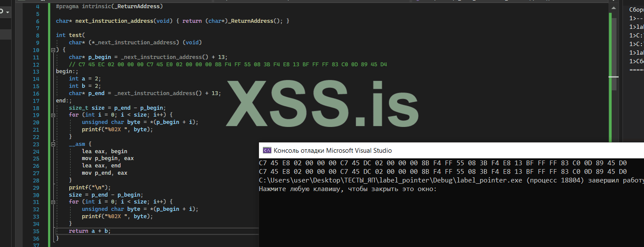Click the 'mov p_begin, eax' instruction
Screen dimensions: 644x247
pos(108,158)
